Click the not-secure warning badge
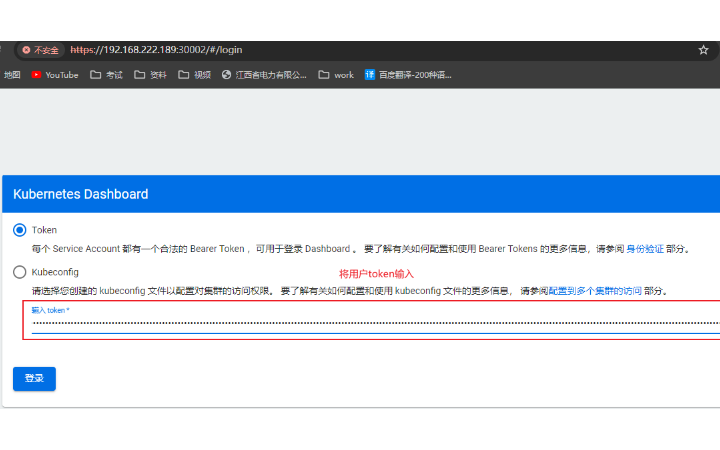 40,50
